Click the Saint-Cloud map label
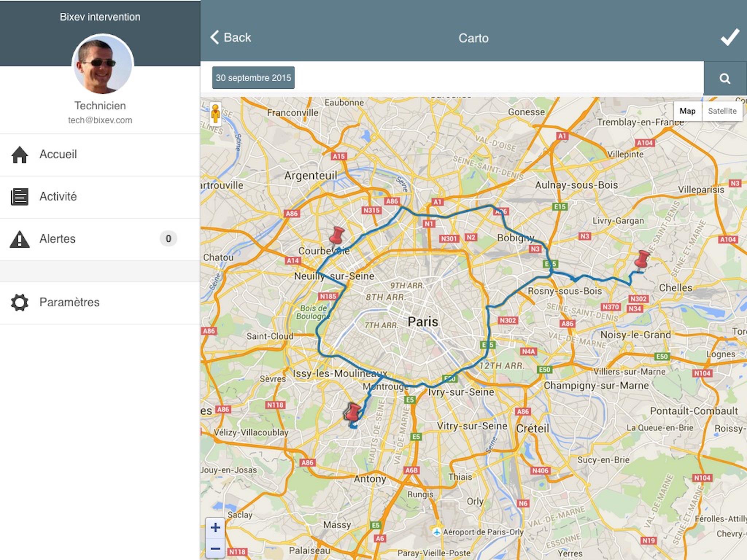The image size is (747, 560). click(270, 336)
